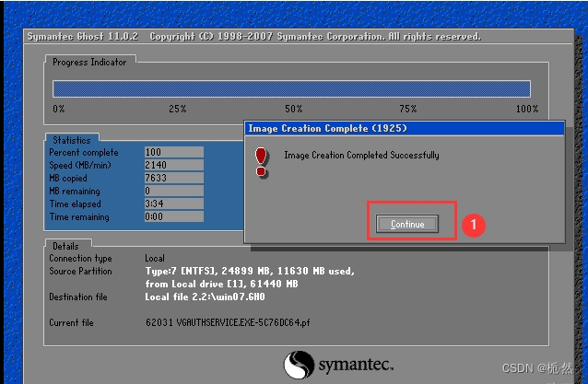Click the Symantec copyright notice text
588x384 pixels.
[315, 36]
